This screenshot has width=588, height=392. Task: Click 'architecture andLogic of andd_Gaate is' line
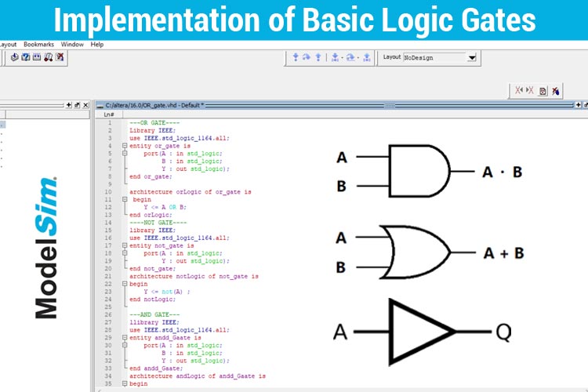point(198,376)
